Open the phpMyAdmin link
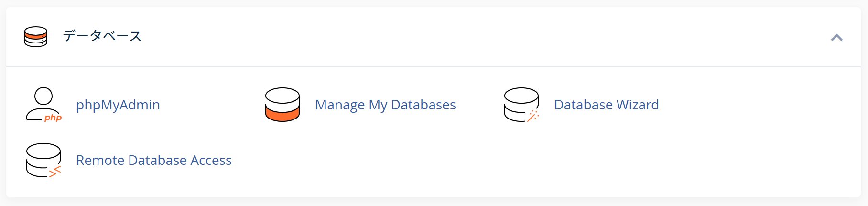This screenshot has height=206, width=868. point(118,105)
